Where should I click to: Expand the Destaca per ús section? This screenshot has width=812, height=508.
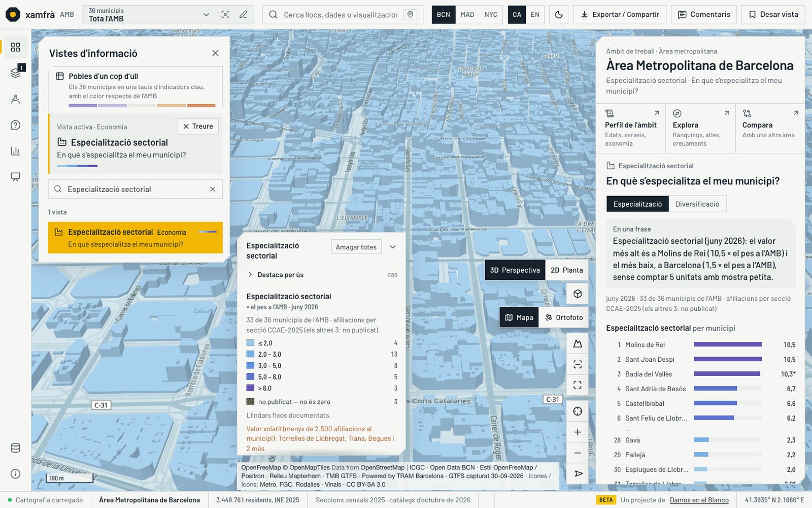coord(322,275)
